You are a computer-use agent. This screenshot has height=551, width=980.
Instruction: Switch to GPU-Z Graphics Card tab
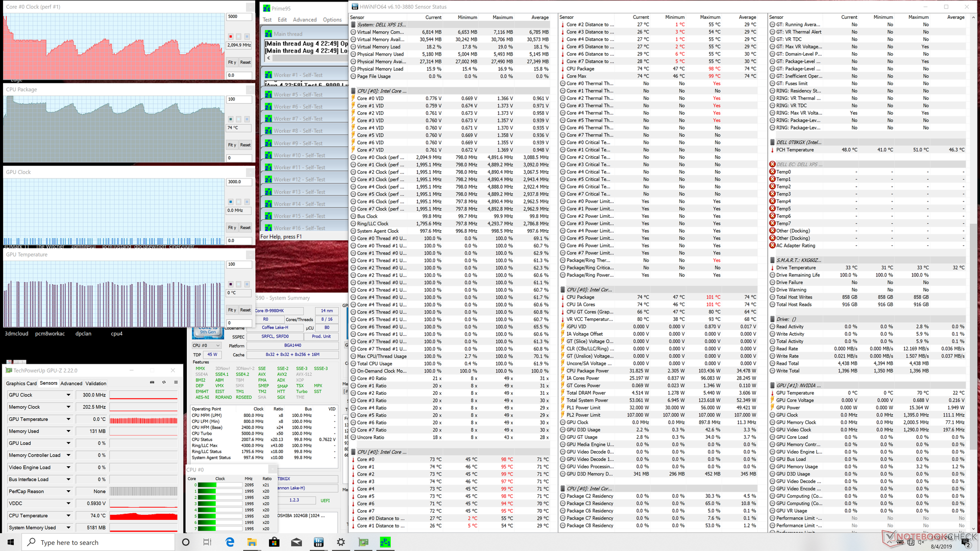coord(21,384)
